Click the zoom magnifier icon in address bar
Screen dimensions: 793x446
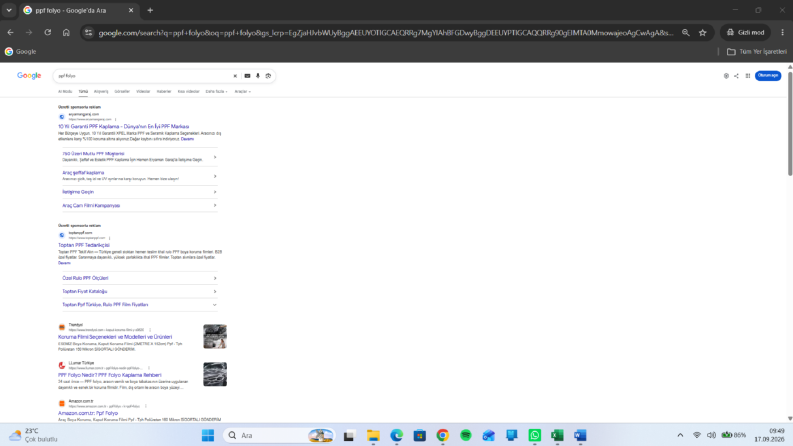(685, 32)
